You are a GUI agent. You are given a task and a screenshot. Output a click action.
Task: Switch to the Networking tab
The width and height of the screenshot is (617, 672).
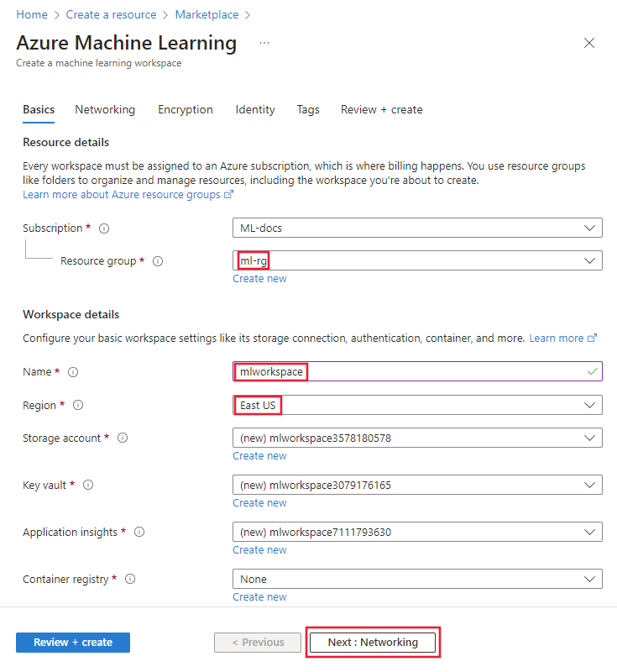click(105, 109)
